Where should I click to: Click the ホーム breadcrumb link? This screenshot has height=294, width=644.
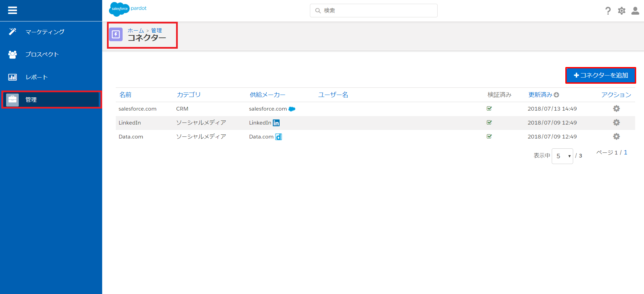point(136,31)
